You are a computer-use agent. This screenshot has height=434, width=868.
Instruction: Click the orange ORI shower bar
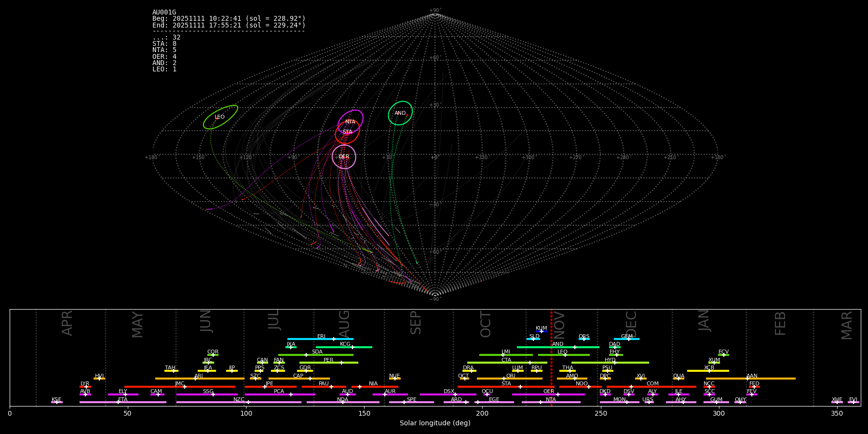(x=510, y=379)
